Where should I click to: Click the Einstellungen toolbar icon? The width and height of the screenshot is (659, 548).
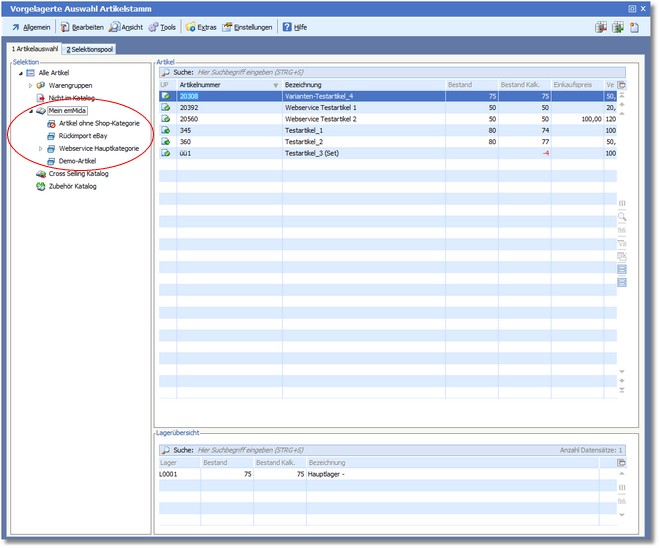(x=228, y=27)
